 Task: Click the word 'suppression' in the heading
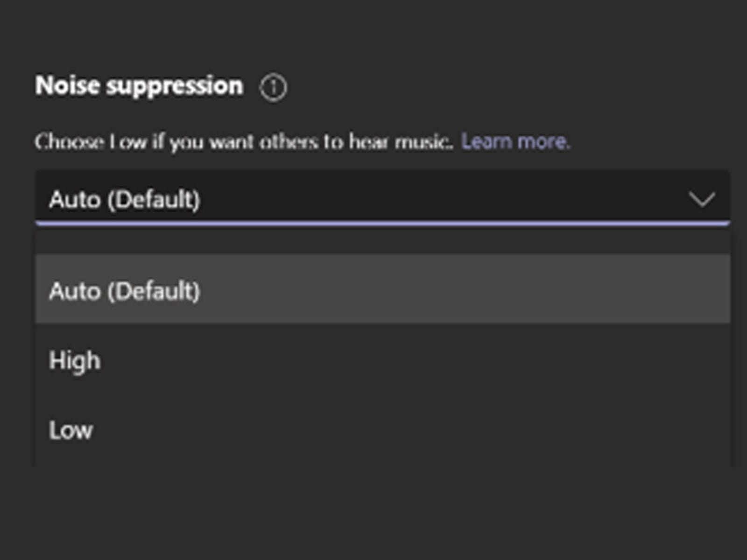175,86
